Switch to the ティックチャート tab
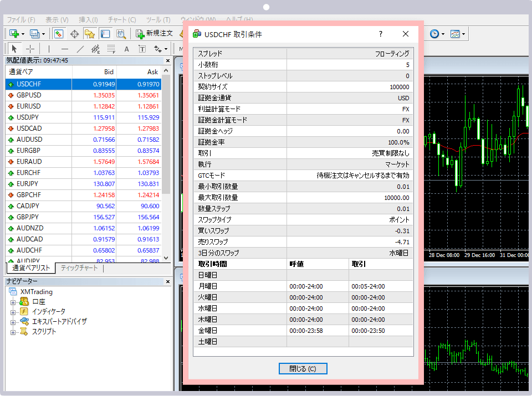The width and height of the screenshot is (532, 396). pyautogui.click(x=79, y=268)
